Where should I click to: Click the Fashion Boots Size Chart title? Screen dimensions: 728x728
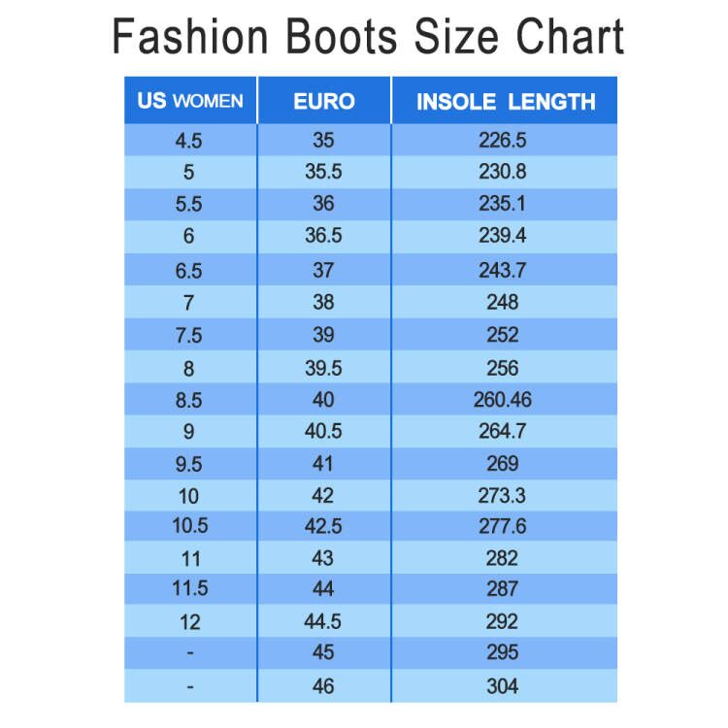[x=368, y=36]
